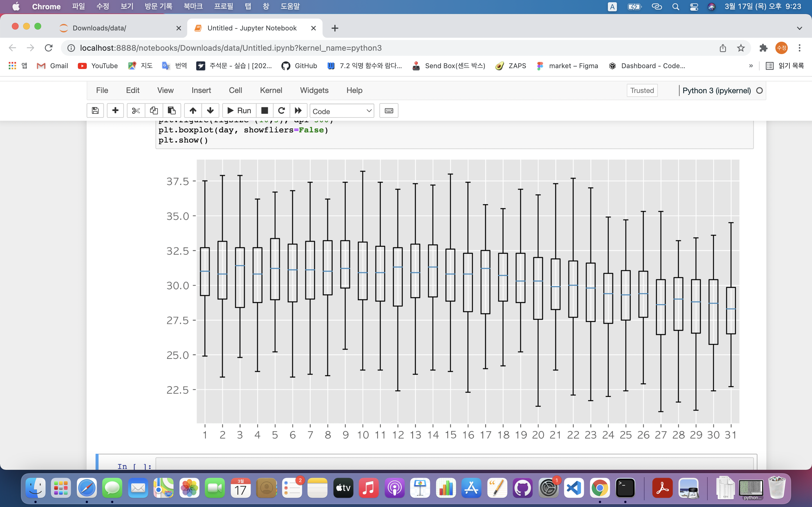This screenshot has width=812, height=507.
Task: Paste cells below using the clipboard icon
Action: (172, 111)
